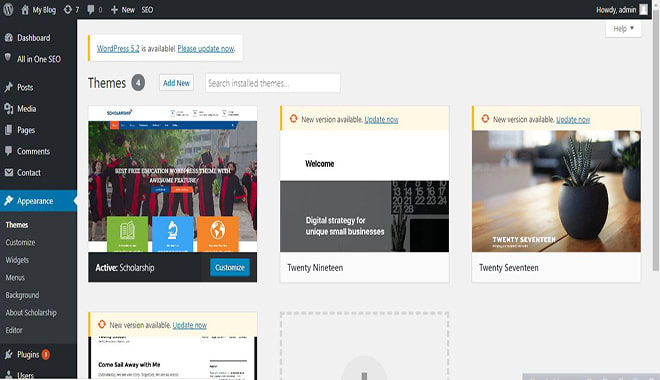This screenshot has height=380, width=660.
Task: Click the update icon on Twenty Nineteen notice
Action: tap(293, 119)
